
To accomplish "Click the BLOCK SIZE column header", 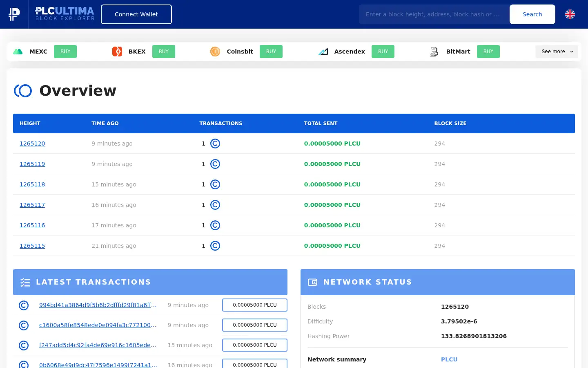I will pyautogui.click(x=450, y=123).
